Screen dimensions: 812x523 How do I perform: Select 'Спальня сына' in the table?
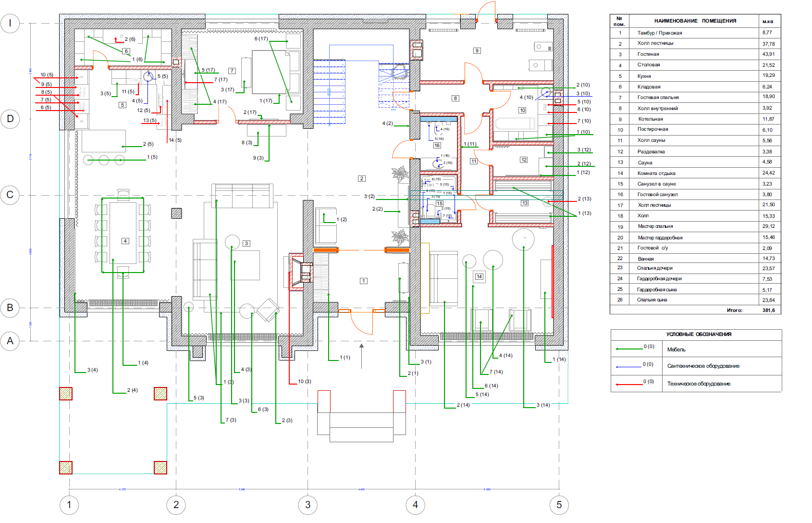tap(652, 300)
